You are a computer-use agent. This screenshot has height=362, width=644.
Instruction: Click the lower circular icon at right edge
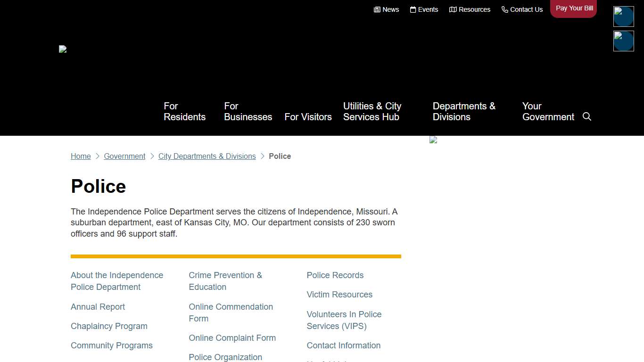point(623,41)
